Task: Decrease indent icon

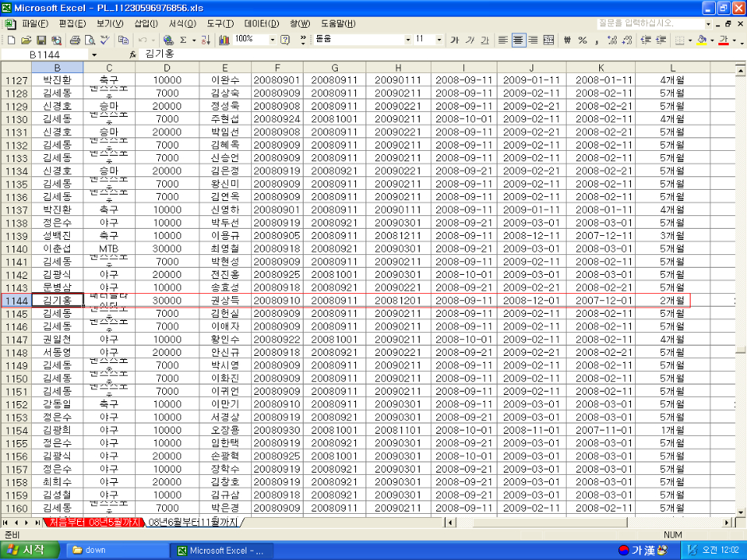Action: pos(645,40)
